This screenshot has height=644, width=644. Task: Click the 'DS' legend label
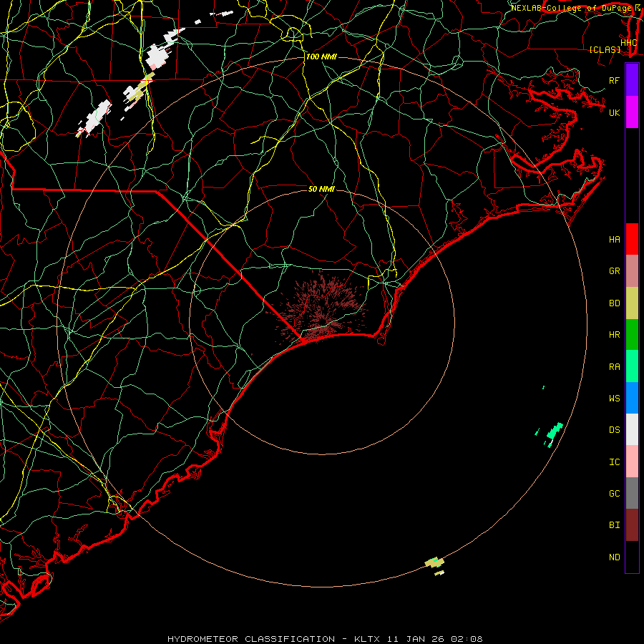(x=615, y=430)
